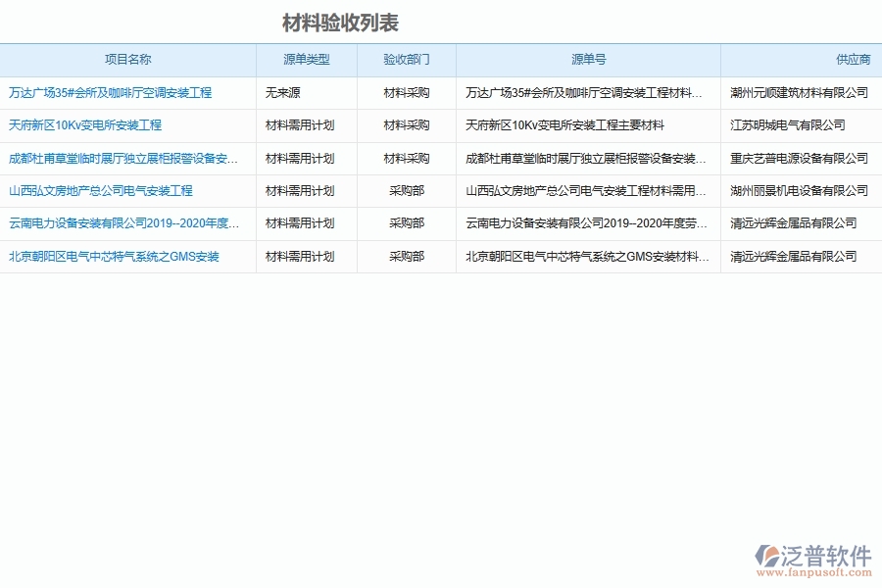Image resolution: width=882 pixels, height=588 pixels.
Task: Click the 材料验收列表 page title
Action: (x=343, y=18)
